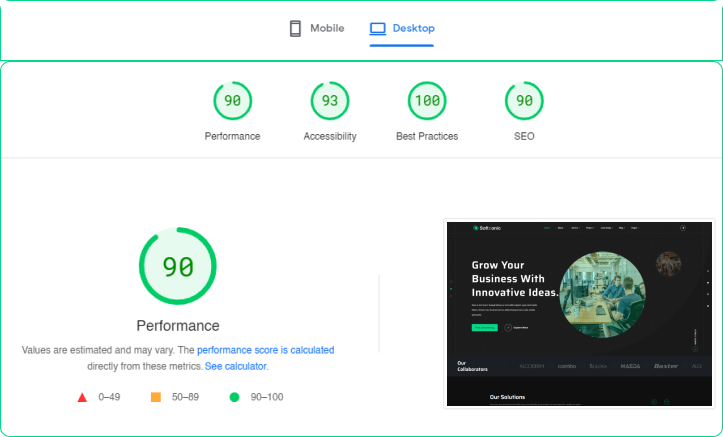Open "performance score is calculated" link
Viewport: 723px width, 437px height.
coord(265,351)
